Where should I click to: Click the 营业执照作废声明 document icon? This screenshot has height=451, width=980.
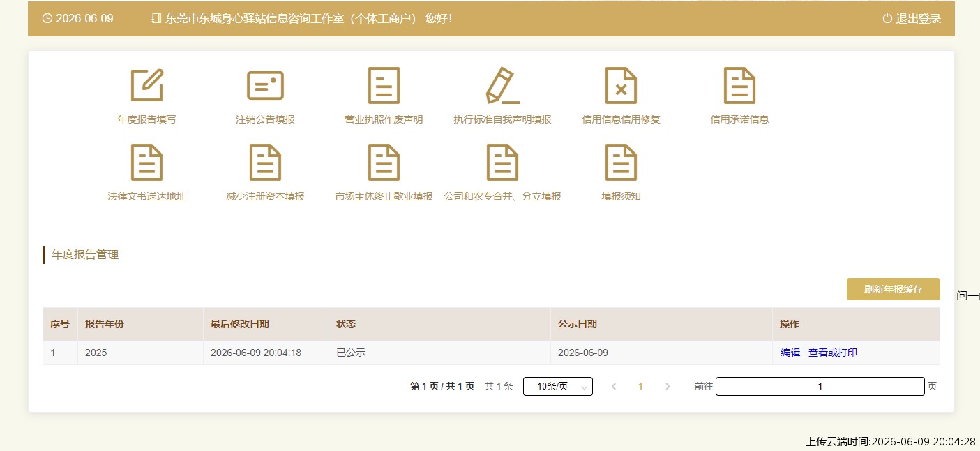click(x=384, y=85)
